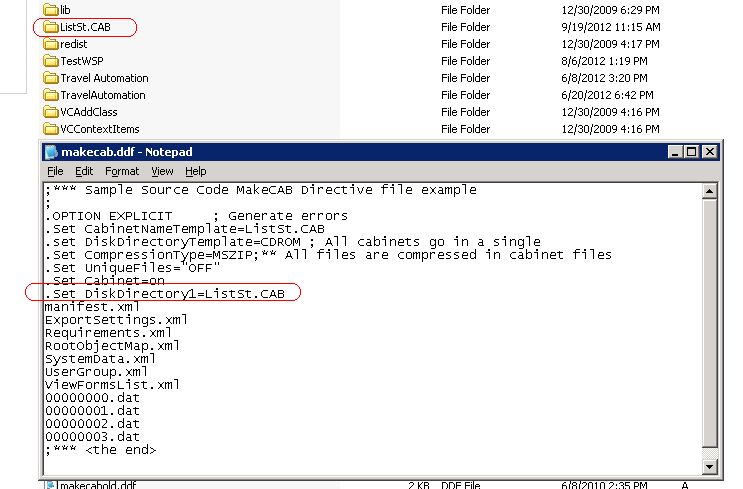Select the ListSt.CAB folder name
Screen dimensions: 743x489
point(85,27)
